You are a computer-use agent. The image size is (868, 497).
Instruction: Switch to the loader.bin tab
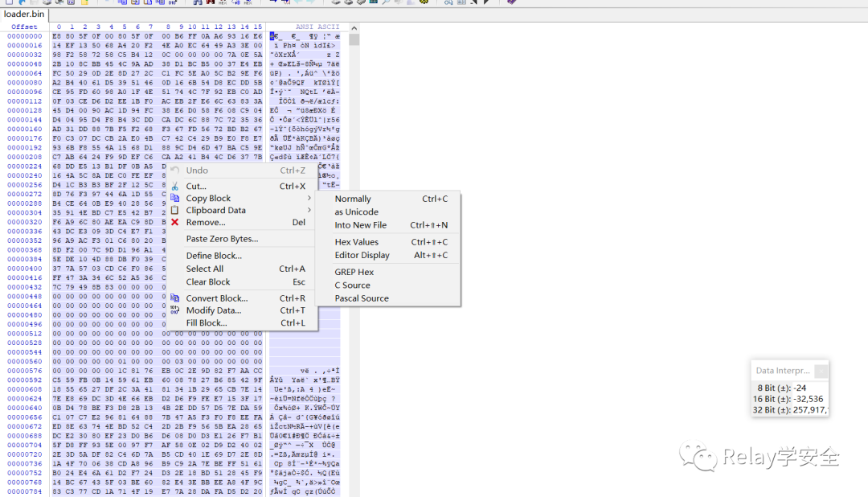[x=24, y=14]
